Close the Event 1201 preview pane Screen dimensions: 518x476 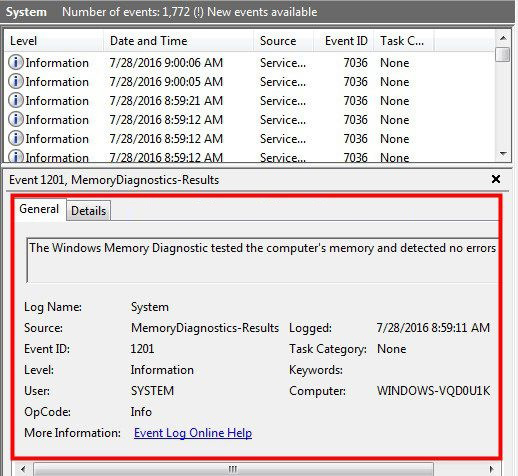click(x=496, y=179)
